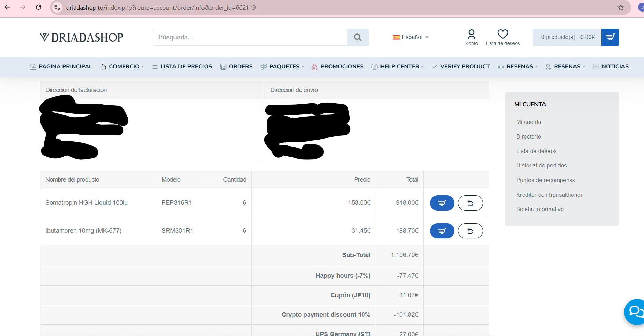644x336 pixels.
Task: Reload the page in browser
Action: (39, 7)
